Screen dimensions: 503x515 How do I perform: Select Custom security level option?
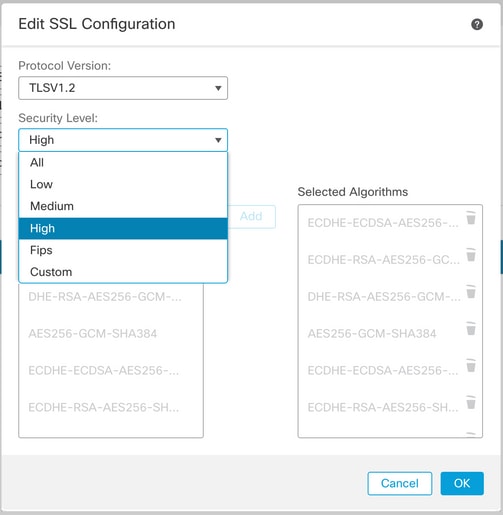123,272
